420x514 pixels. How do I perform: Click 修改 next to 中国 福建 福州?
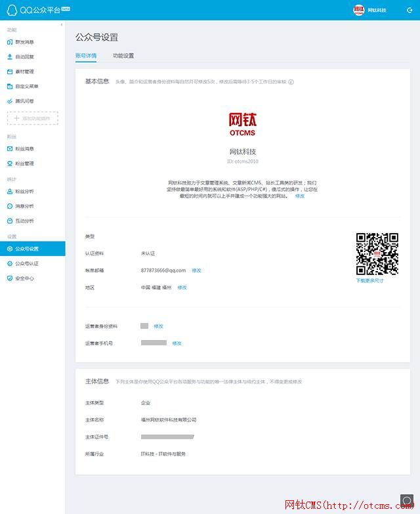pyautogui.click(x=182, y=288)
